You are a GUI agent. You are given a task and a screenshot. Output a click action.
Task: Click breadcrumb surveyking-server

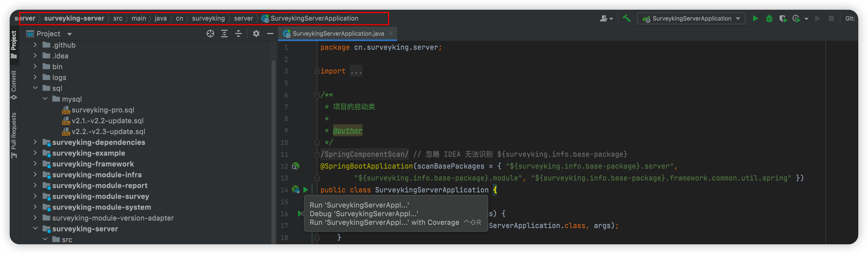tap(74, 18)
